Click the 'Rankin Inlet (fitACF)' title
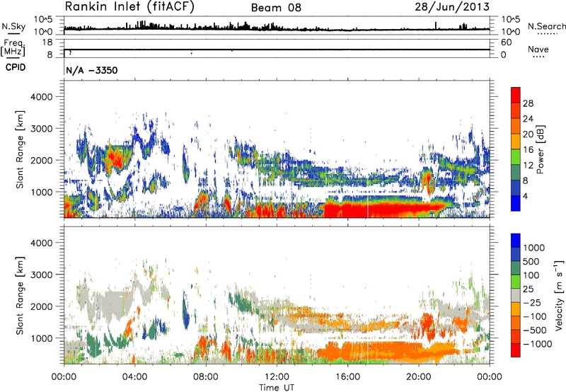The image size is (566, 392). tap(129, 7)
